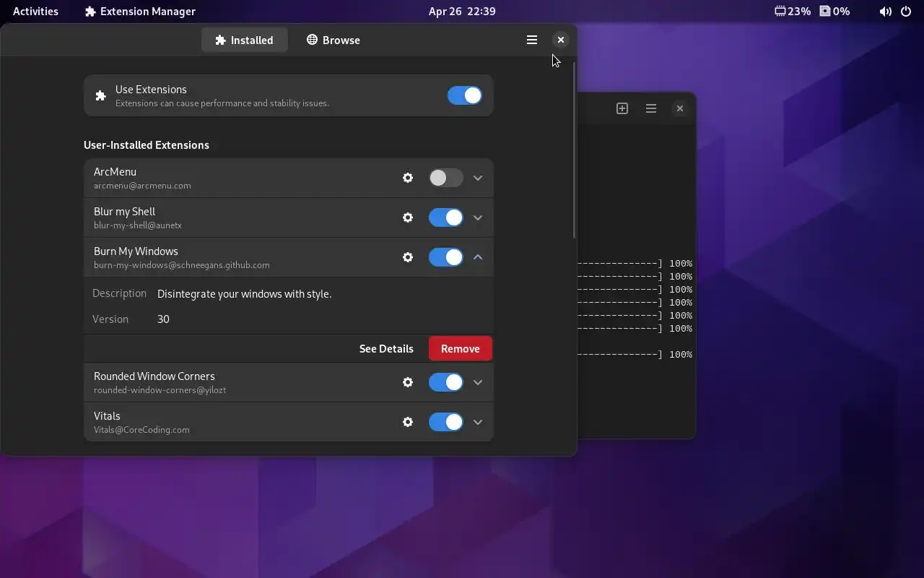Viewport: 924px width, 578px height.
Task: Switch to the Browse tab
Action: (x=333, y=40)
